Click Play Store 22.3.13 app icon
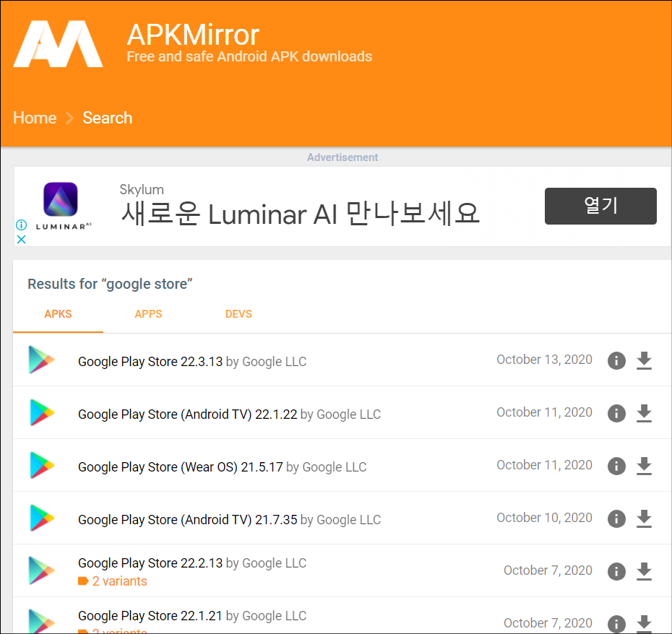The image size is (672, 634). 42,360
